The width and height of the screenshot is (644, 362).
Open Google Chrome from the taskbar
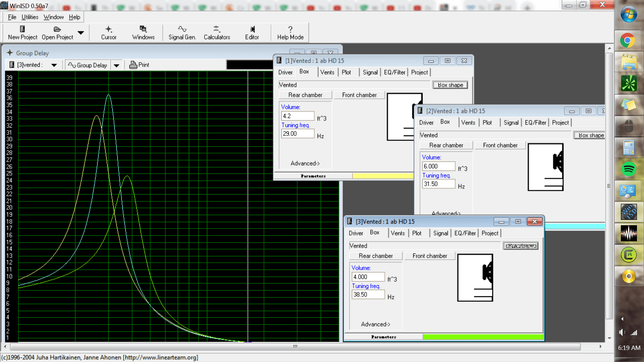(628, 41)
